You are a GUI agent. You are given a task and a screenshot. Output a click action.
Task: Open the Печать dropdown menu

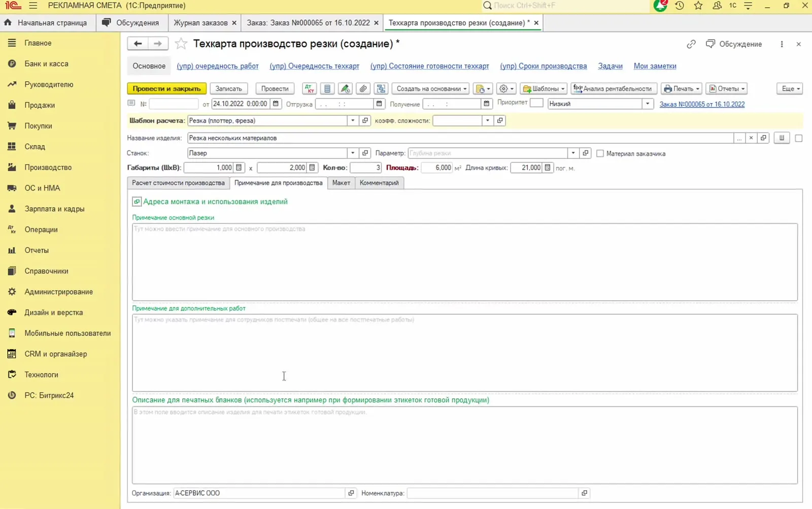tap(681, 88)
